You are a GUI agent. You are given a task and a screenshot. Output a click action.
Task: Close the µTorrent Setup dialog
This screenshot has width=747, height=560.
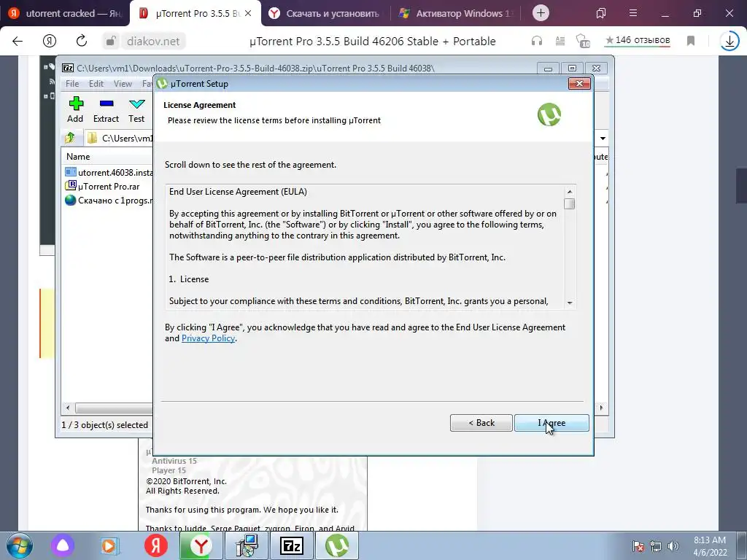(x=579, y=84)
